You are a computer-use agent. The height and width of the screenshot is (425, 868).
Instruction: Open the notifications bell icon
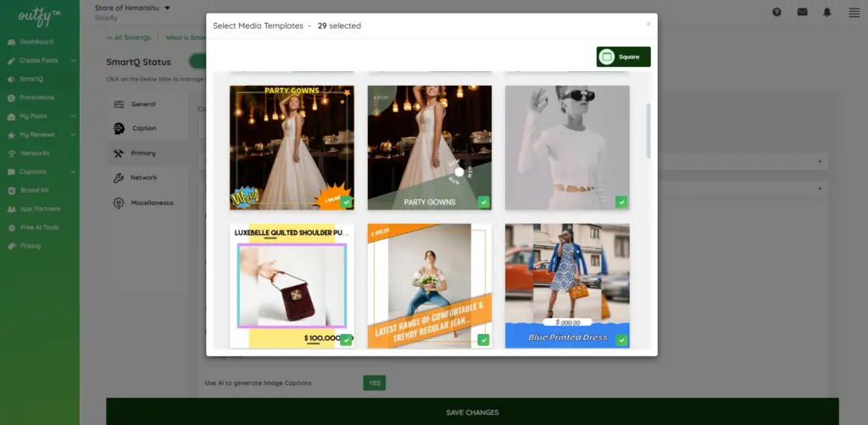point(827,12)
